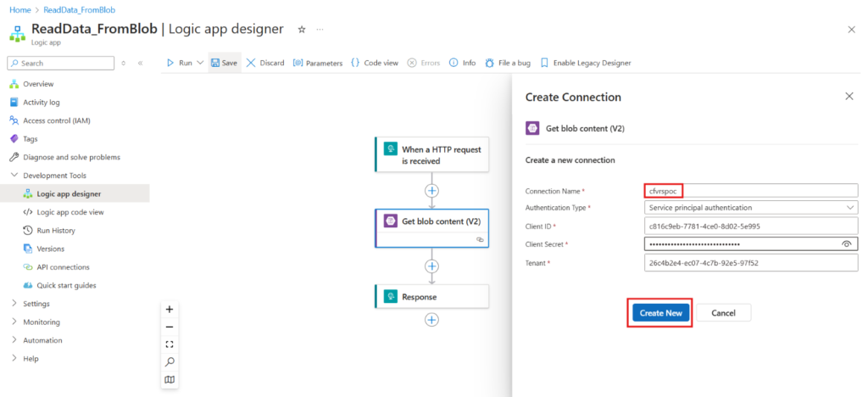Add step after the HTTP trigger
The height and width of the screenshot is (397, 868).
tap(431, 191)
